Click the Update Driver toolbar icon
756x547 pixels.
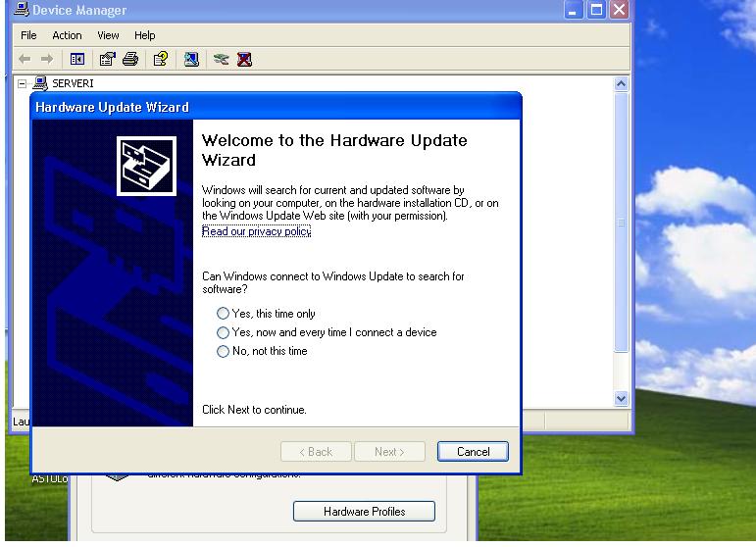click(222, 59)
